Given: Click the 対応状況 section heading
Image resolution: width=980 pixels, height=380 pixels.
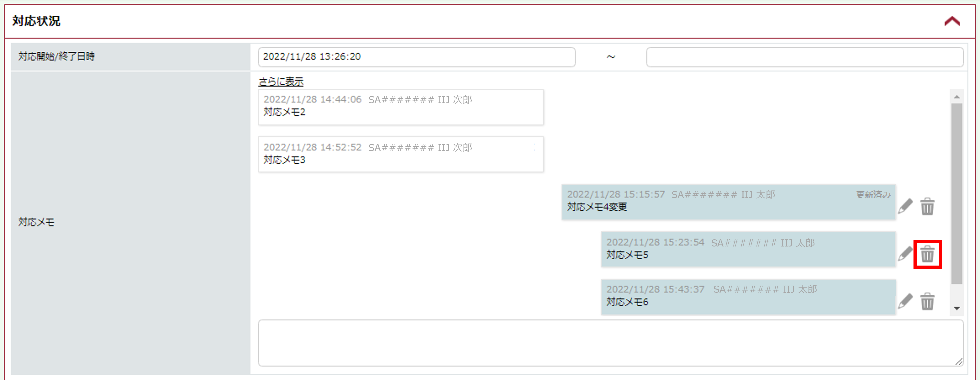Looking at the screenshot, I should (x=36, y=21).
